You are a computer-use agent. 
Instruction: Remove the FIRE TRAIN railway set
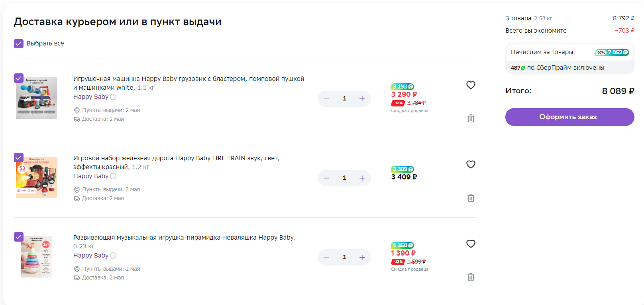[471, 198]
